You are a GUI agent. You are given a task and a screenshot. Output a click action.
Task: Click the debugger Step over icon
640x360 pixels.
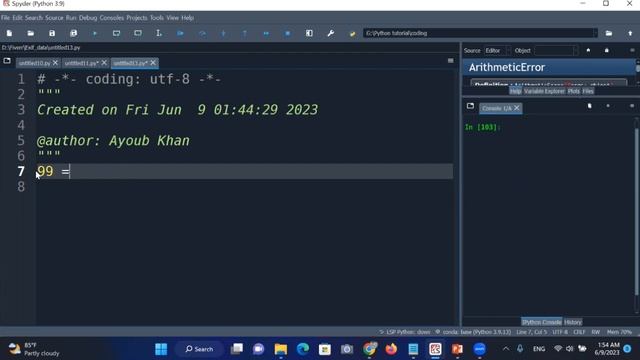(202, 33)
